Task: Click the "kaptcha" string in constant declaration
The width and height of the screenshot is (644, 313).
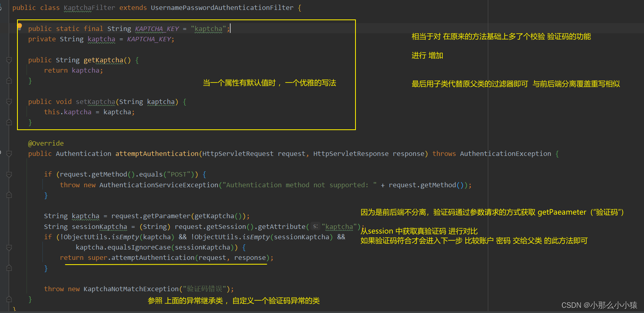Action: tap(208, 29)
